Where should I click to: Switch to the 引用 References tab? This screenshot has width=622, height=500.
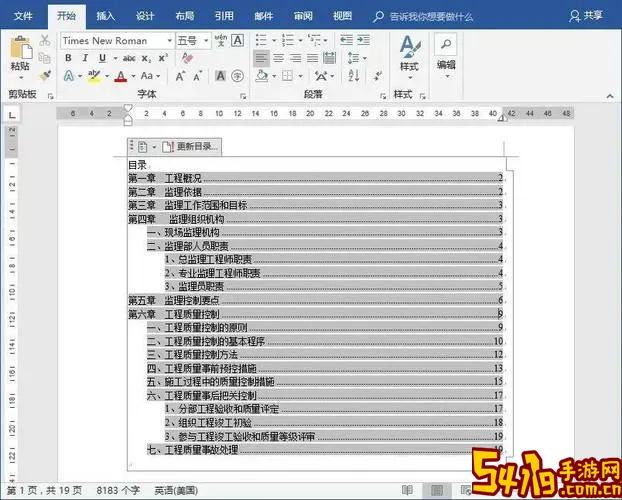(x=224, y=16)
